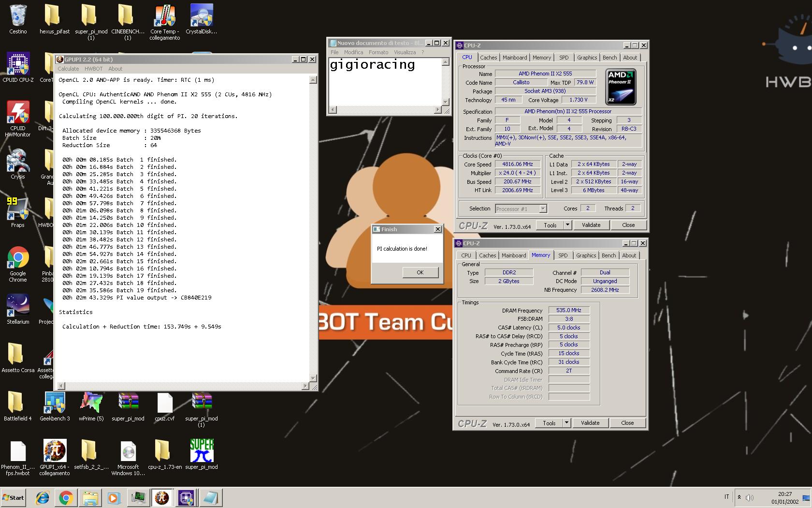
Task: Open the HWBOT menu in GPUPI
Action: [93, 69]
